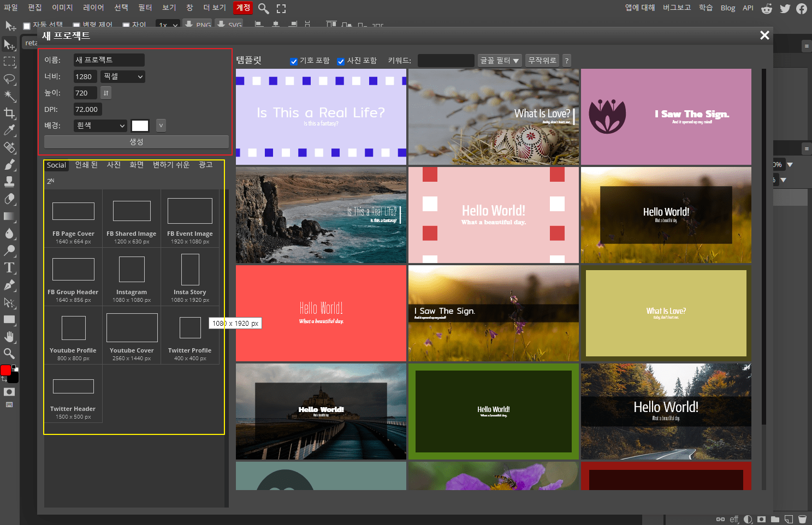Viewport: 812px width, 525px height.
Task: Select the Gradient tool
Action: (9, 216)
